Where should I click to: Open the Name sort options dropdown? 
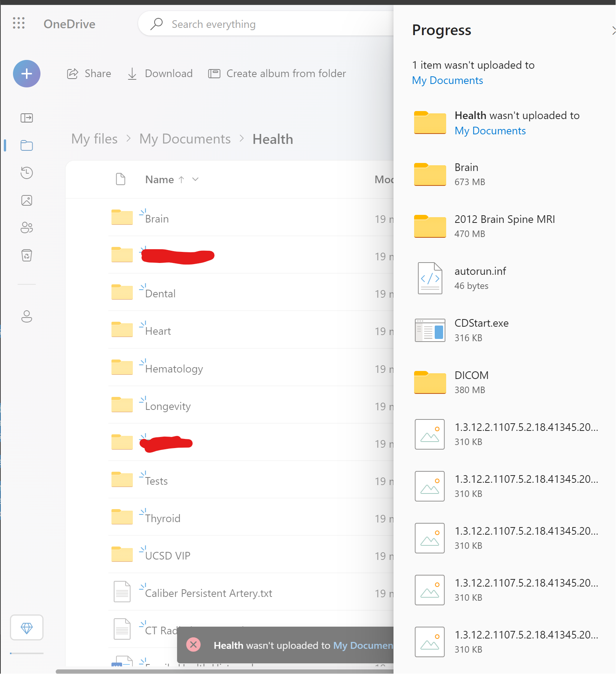click(195, 179)
